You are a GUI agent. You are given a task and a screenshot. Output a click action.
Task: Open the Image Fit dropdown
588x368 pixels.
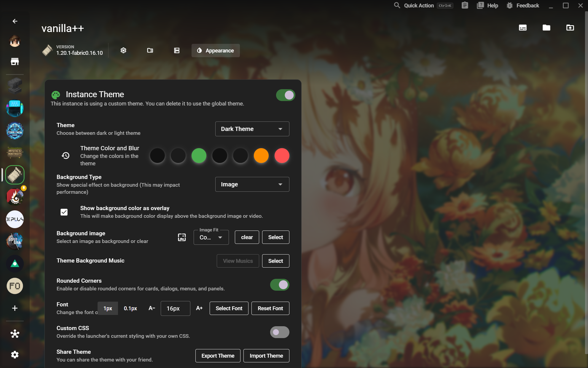pos(211,237)
